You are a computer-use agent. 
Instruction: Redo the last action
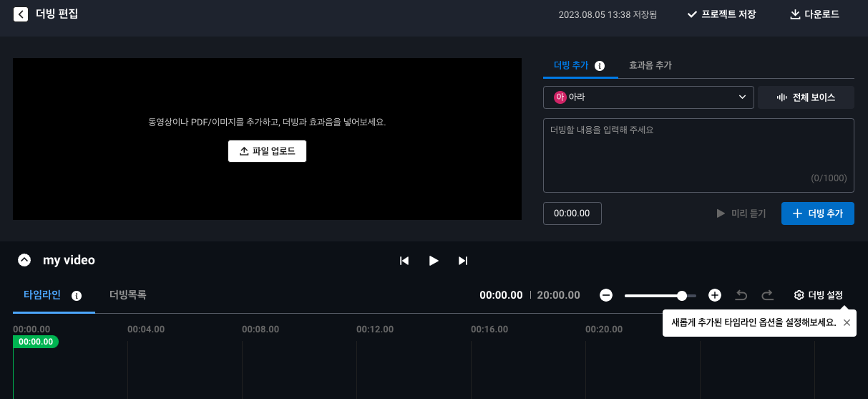(768, 295)
